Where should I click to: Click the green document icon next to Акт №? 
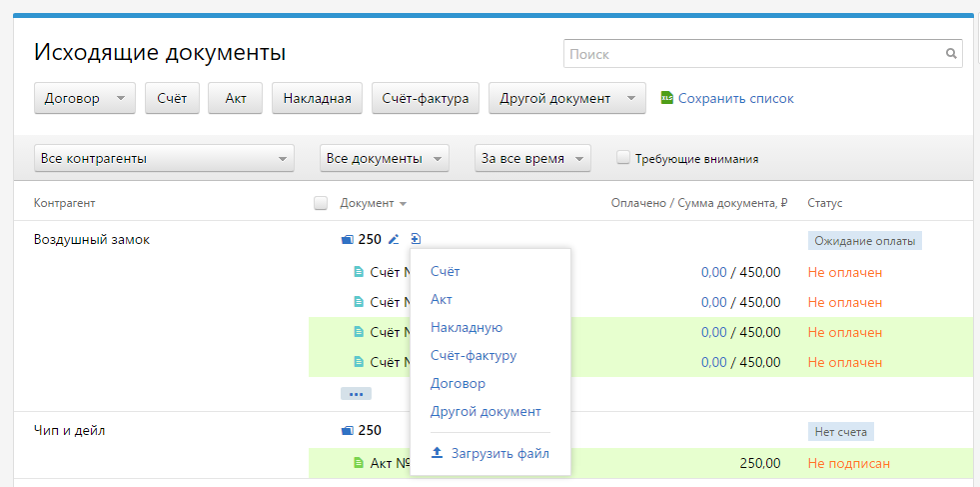tap(358, 463)
